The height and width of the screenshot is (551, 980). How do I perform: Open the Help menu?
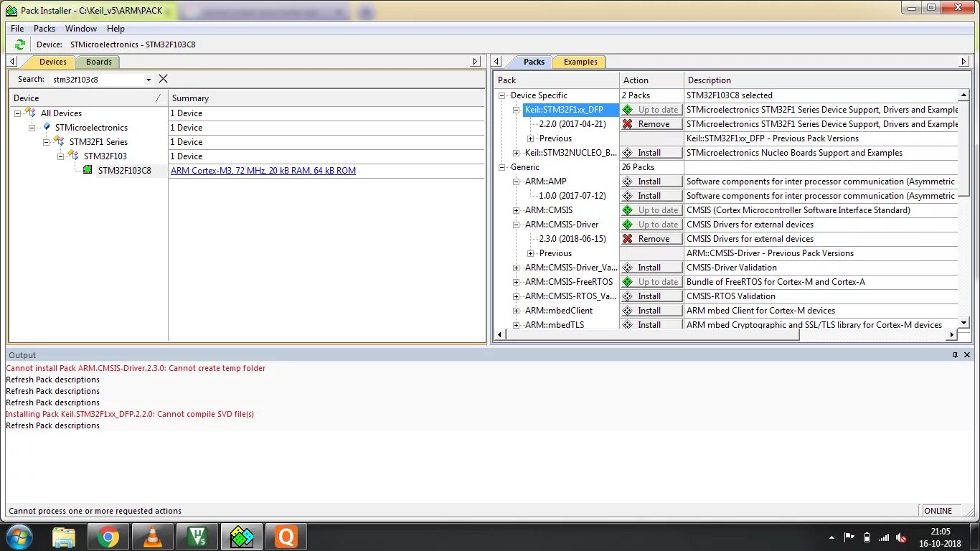click(x=116, y=29)
